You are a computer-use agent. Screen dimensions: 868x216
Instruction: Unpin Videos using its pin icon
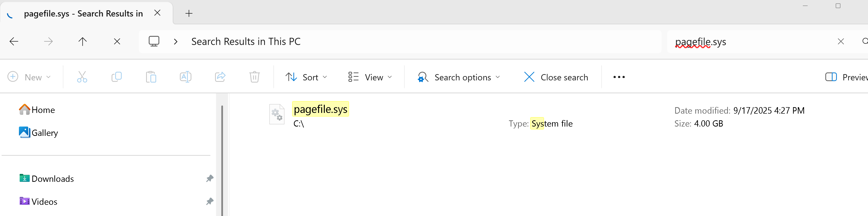pyautogui.click(x=210, y=201)
